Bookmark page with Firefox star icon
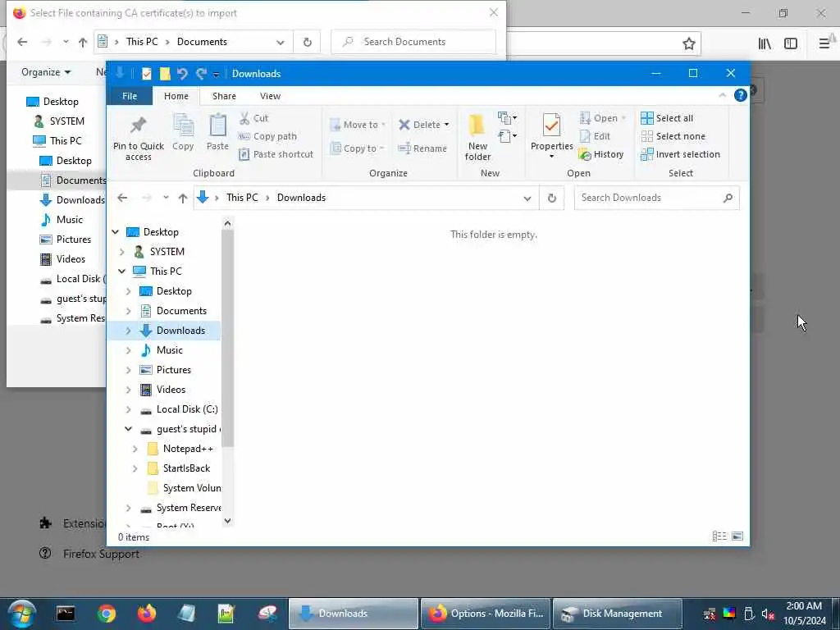 point(689,43)
